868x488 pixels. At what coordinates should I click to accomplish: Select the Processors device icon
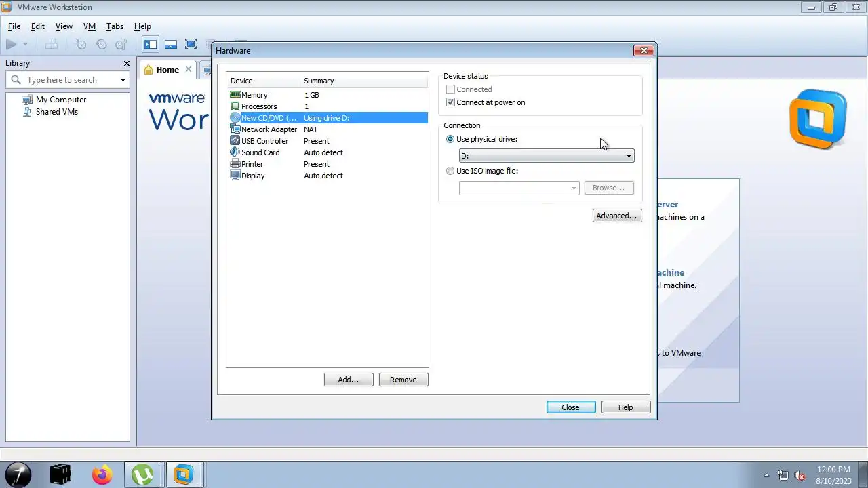coord(235,106)
